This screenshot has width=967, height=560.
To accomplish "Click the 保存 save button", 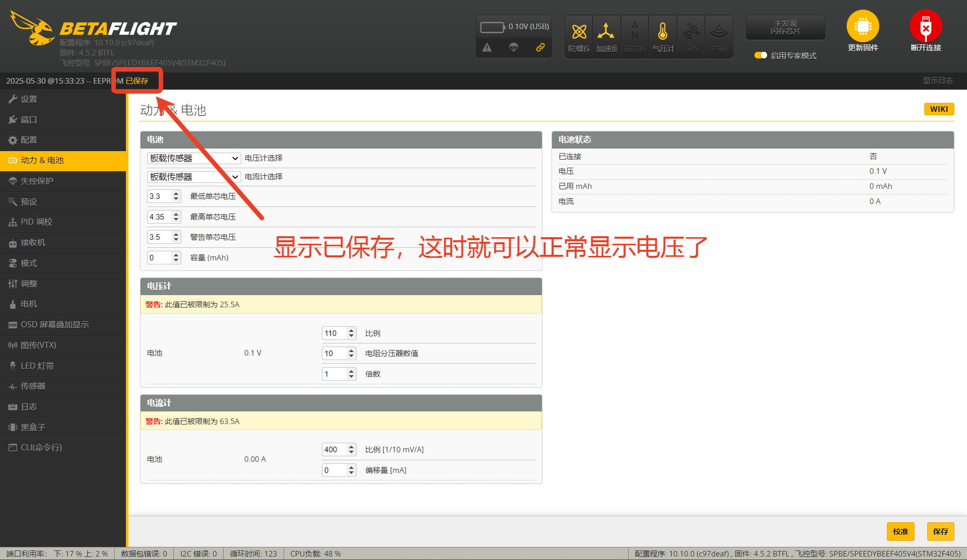I will pyautogui.click(x=940, y=531).
